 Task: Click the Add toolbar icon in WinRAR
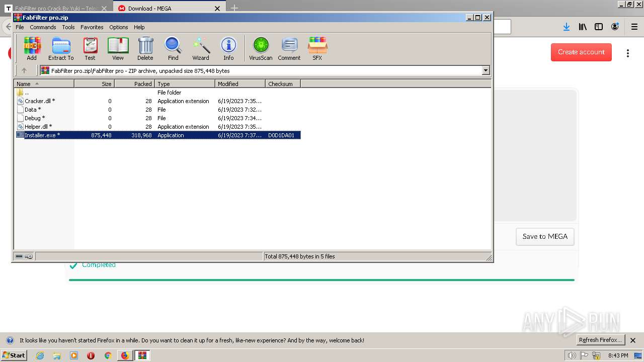(x=32, y=49)
